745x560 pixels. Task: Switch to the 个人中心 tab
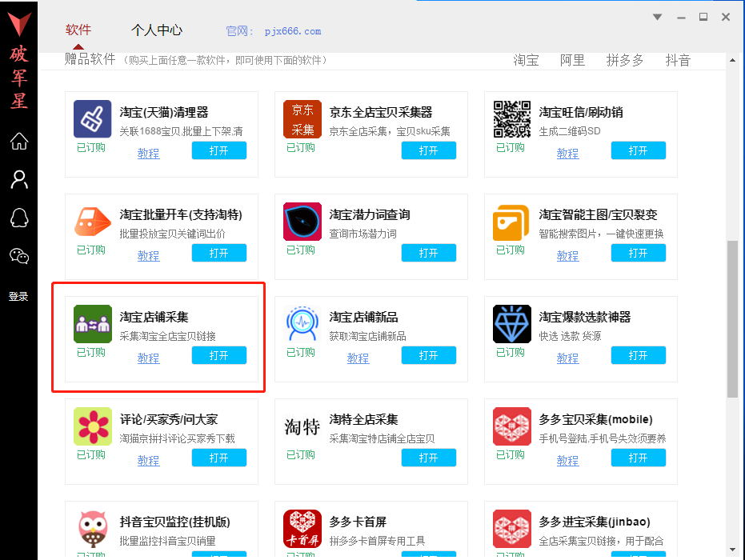click(157, 30)
